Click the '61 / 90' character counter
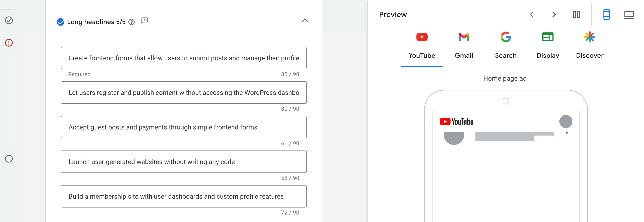Screen dimensions: 644x222 (x=290, y=143)
